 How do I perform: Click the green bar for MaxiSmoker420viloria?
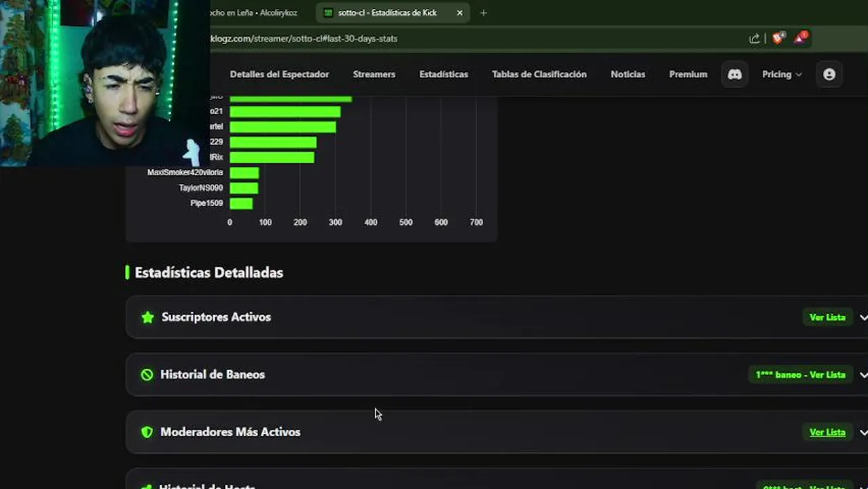[x=245, y=173]
